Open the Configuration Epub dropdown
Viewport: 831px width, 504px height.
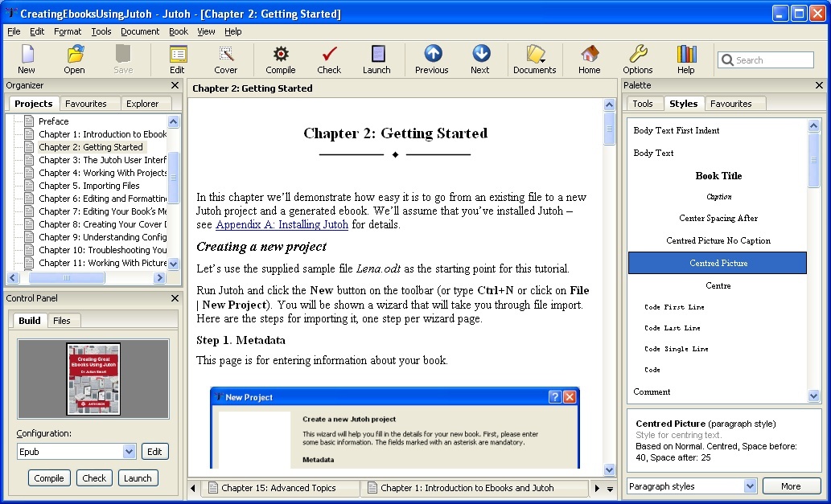click(x=130, y=452)
